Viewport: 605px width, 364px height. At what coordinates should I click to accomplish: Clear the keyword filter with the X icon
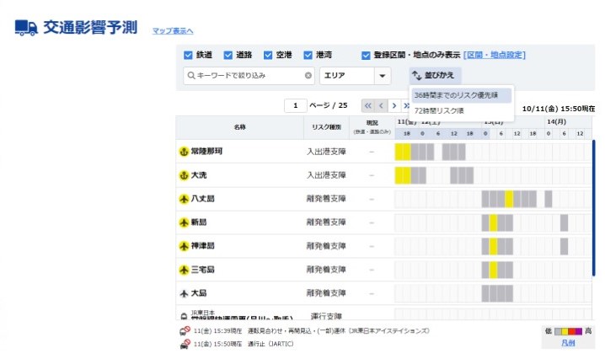tap(308, 76)
